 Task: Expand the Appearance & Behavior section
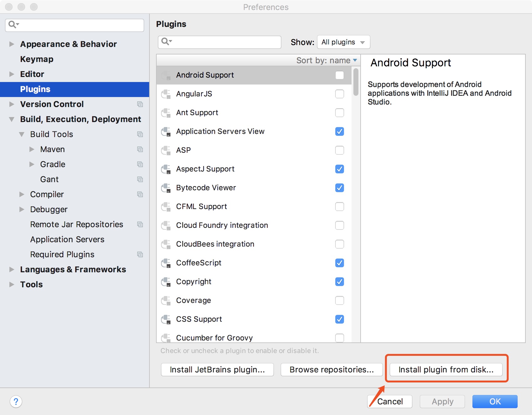click(12, 44)
